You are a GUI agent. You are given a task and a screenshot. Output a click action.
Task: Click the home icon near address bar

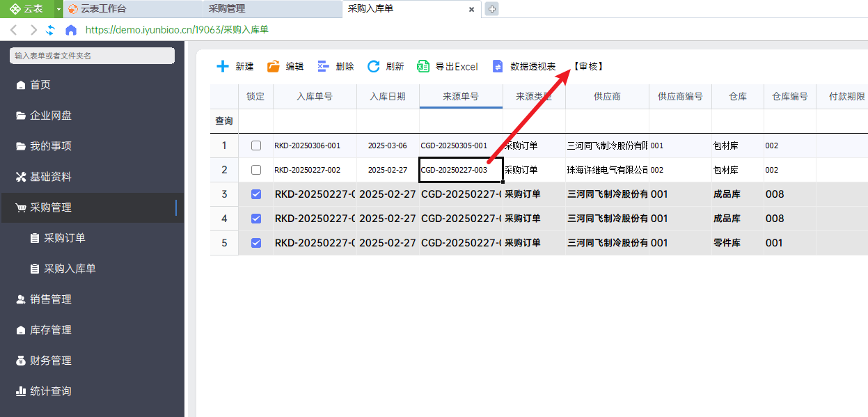tap(71, 30)
